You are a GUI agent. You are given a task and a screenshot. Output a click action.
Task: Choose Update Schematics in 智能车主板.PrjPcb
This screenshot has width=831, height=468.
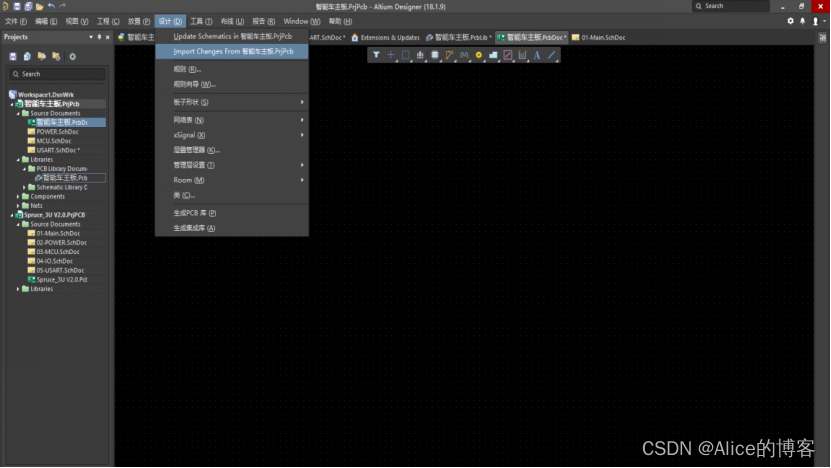tap(232, 37)
